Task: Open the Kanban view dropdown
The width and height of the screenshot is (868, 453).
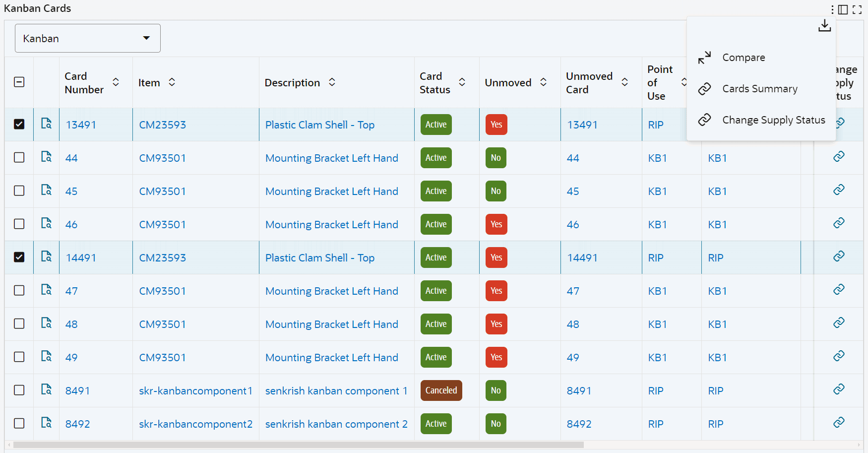Action: pyautogui.click(x=88, y=38)
